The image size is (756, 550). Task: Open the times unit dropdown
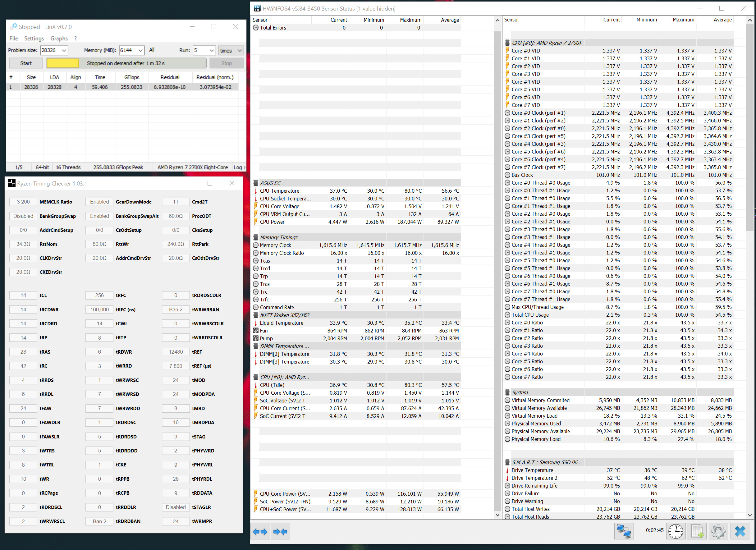(240, 50)
